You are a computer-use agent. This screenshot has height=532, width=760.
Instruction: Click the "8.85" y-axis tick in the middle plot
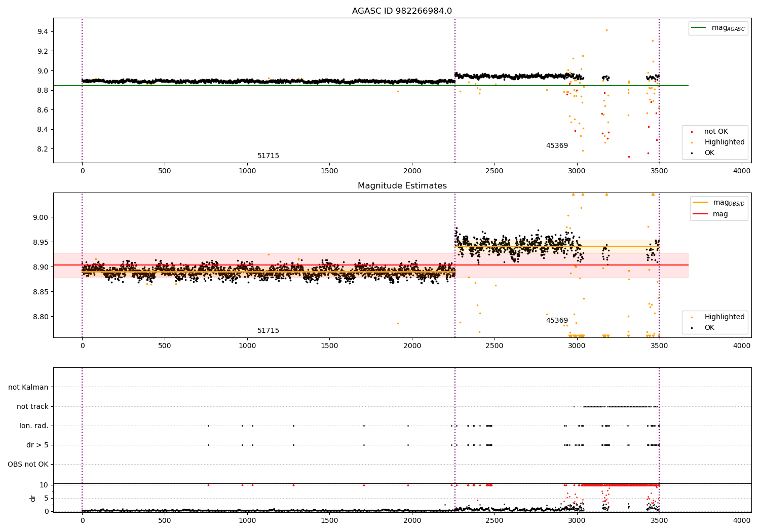pyautogui.click(x=41, y=292)
